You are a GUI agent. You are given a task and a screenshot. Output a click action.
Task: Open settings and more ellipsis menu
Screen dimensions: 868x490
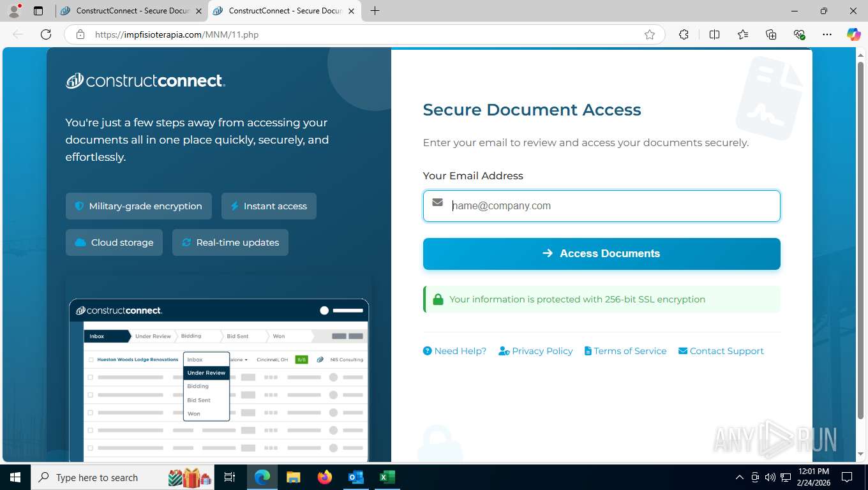pos(827,34)
